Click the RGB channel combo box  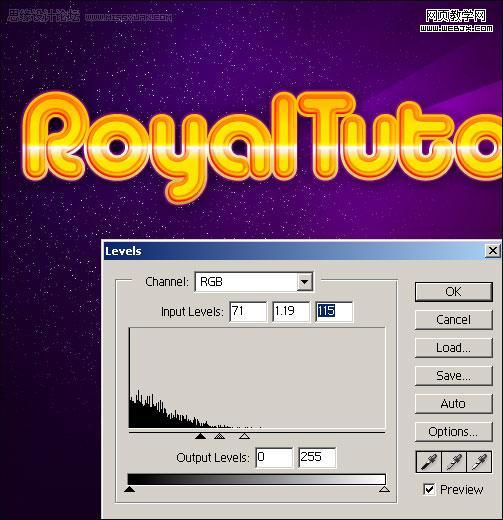[254, 282]
